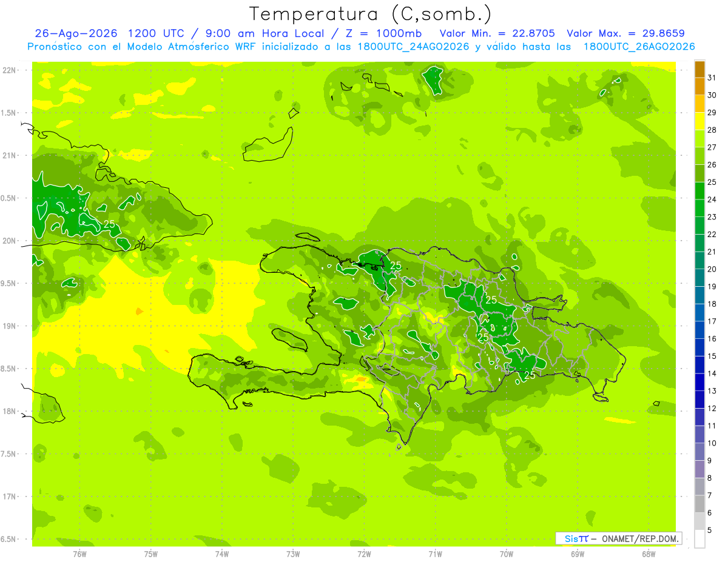Click the 1800UTC_24AGO2026 initialization time text
The image size is (728, 562).
(415, 47)
